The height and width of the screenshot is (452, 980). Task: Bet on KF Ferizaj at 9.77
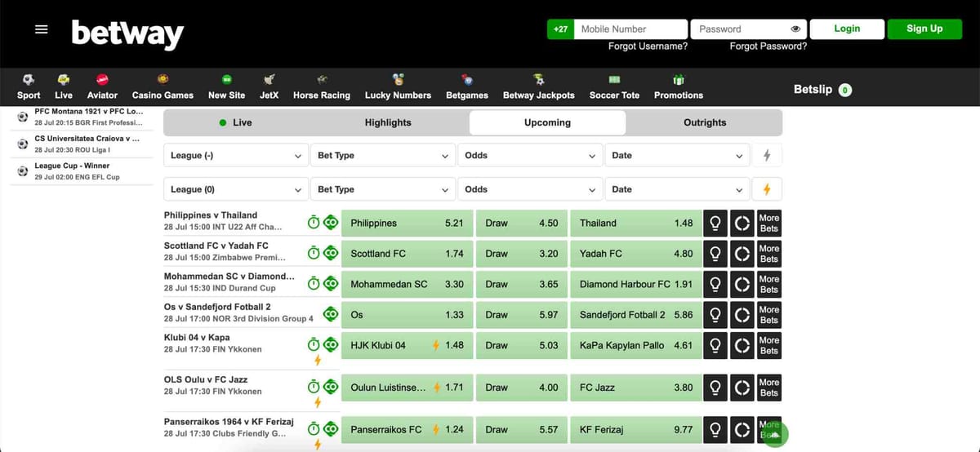point(635,429)
